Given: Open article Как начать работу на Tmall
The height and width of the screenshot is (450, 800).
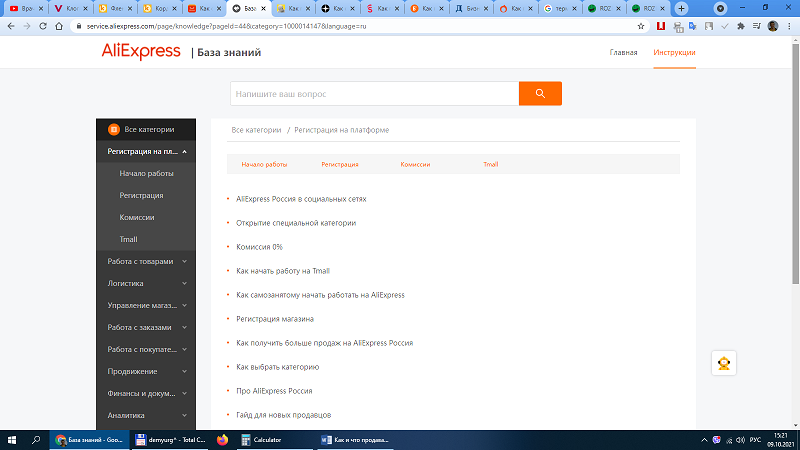Looking at the screenshot, I should coord(283,271).
